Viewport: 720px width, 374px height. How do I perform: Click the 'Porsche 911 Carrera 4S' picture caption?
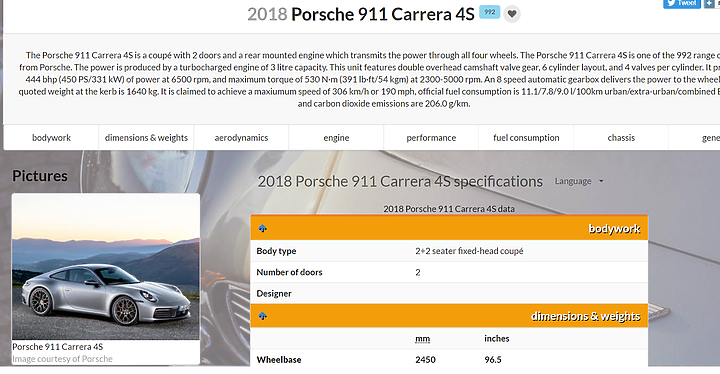click(57, 346)
